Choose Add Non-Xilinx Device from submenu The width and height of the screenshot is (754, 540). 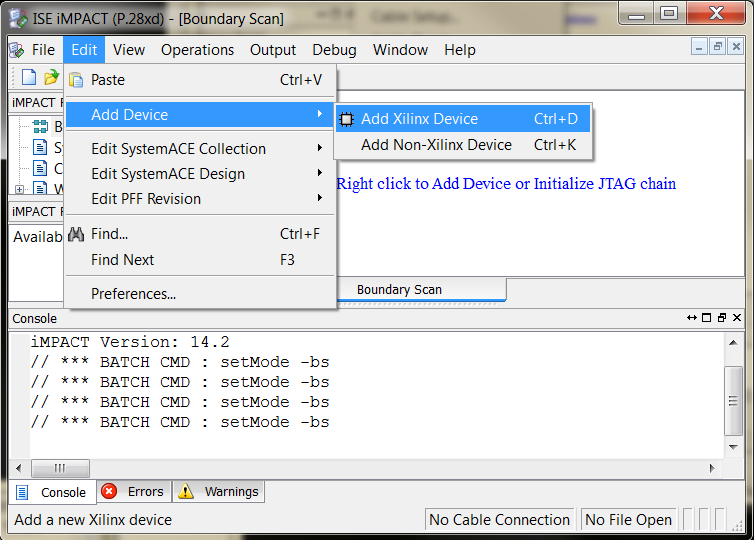(x=436, y=145)
